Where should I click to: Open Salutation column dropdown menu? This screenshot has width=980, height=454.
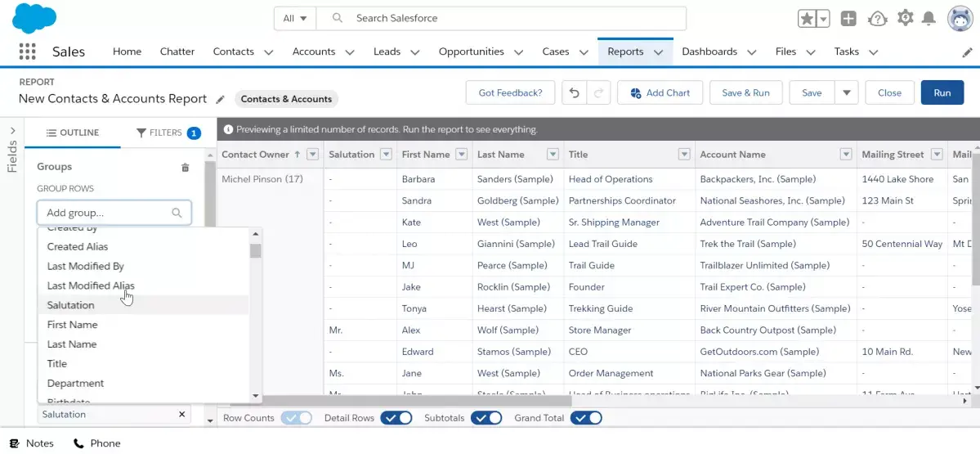click(x=387, y=155)
